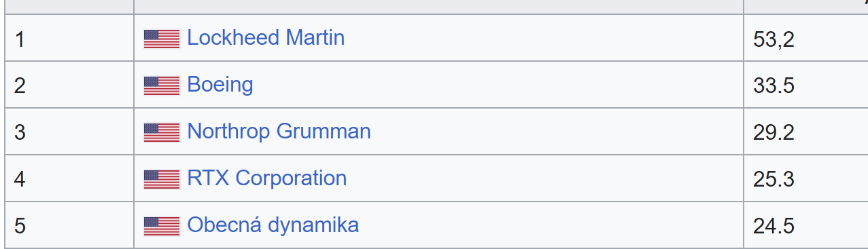Click the US flag beside Lockheed Martin

(162, 39)
